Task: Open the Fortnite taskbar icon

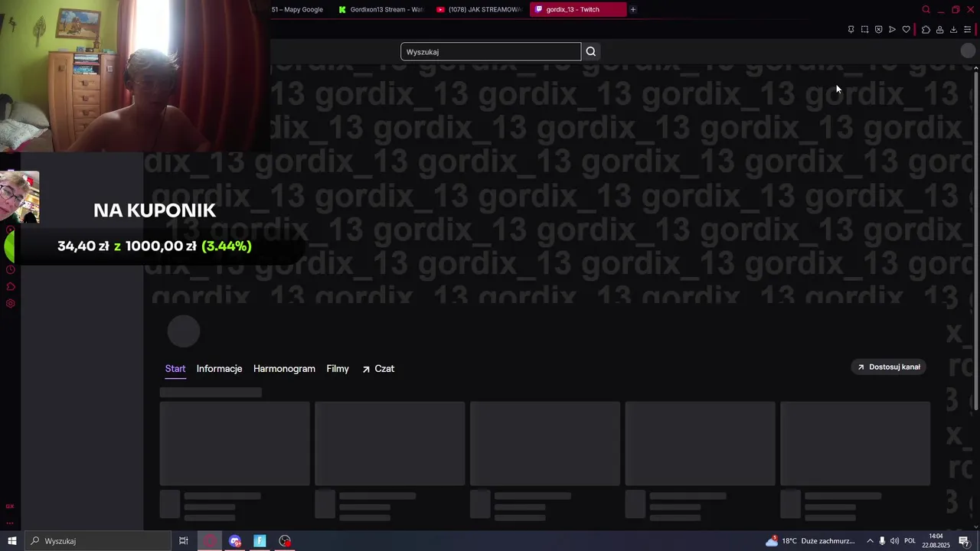Action: click(x=260, y=541)
